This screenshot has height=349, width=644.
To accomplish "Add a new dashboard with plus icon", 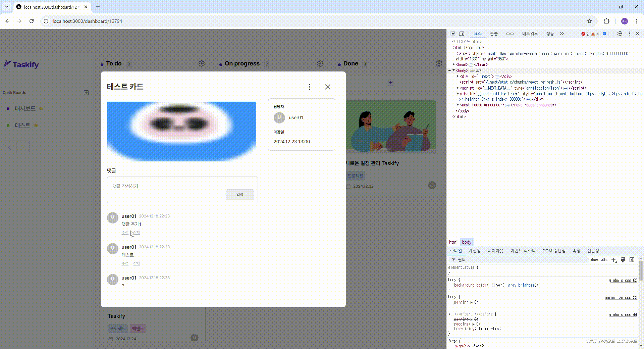I will point(86,93).
